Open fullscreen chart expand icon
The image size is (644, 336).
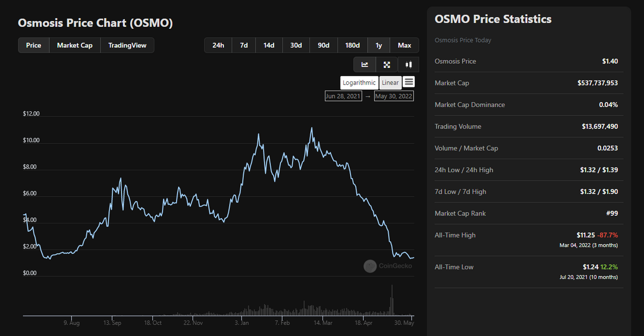387,64
